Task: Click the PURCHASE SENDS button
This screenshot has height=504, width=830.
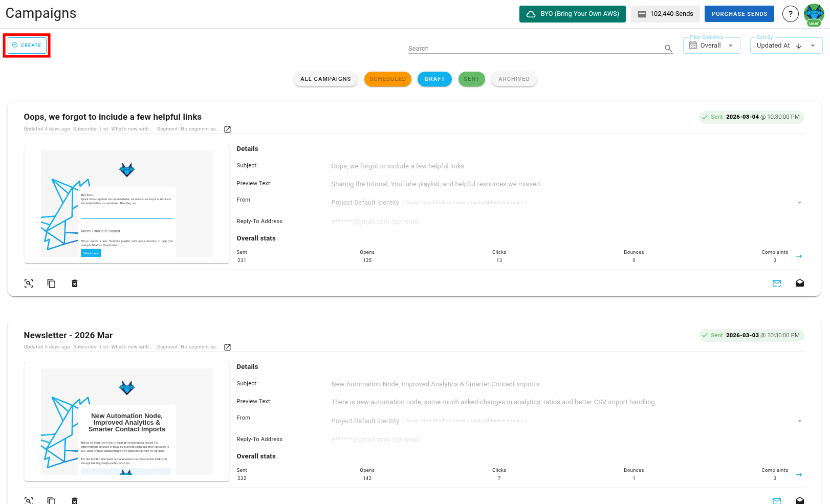Action: point(739,14)
